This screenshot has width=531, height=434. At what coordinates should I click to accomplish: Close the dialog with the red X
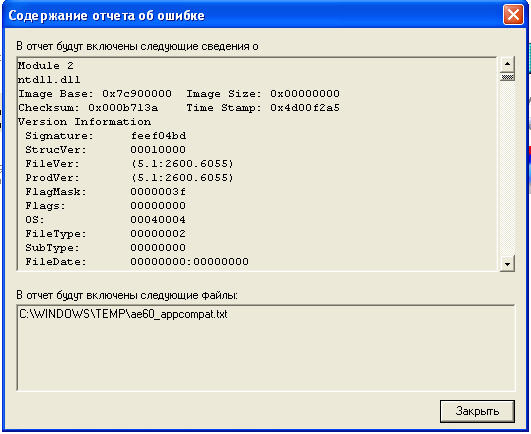[x=513, y=15]
